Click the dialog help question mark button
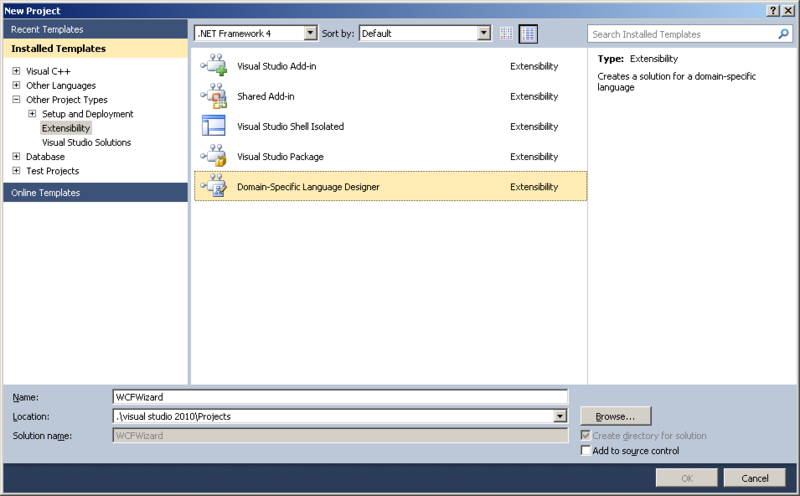Image resolution: width=800 pixels, height=496 pixels. (773, 10)
